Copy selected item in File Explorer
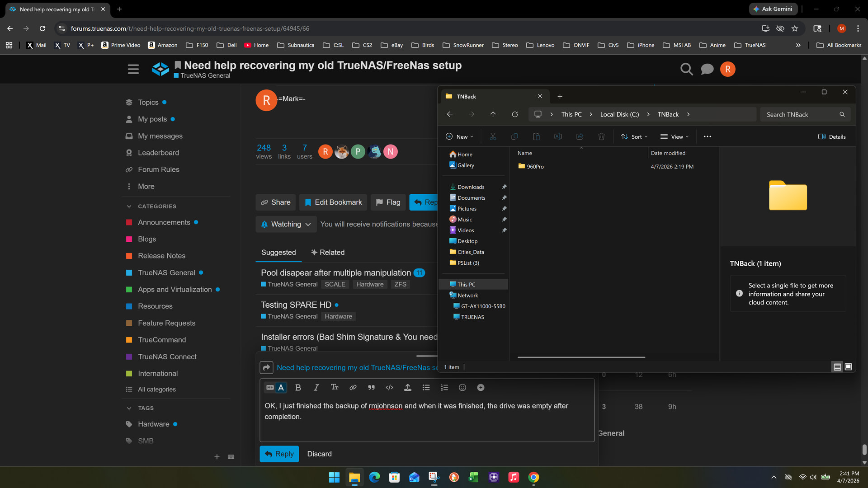Viewport: 868px width, 488px height. click(x=514, y=136)
